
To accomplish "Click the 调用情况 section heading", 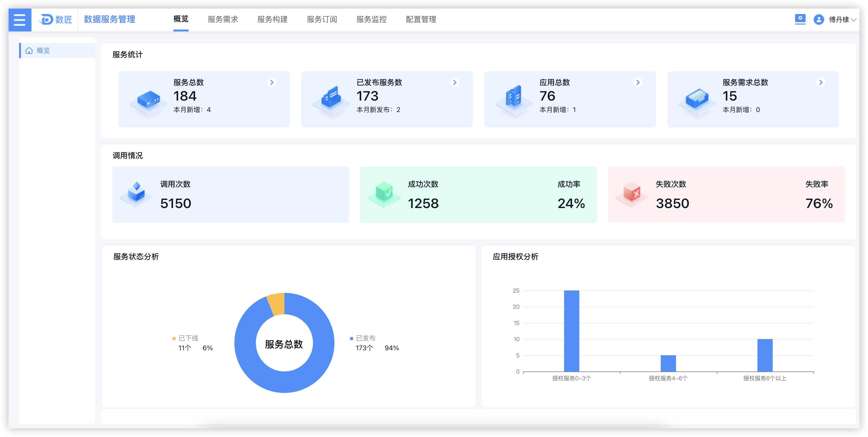I will 127,155.
